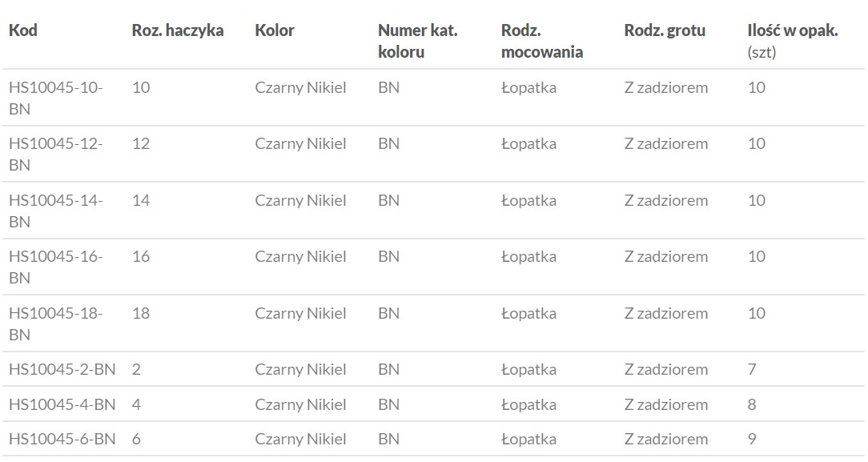868x462 pixels.
Task: Click the Kod column header
Action: coord(23,30)
